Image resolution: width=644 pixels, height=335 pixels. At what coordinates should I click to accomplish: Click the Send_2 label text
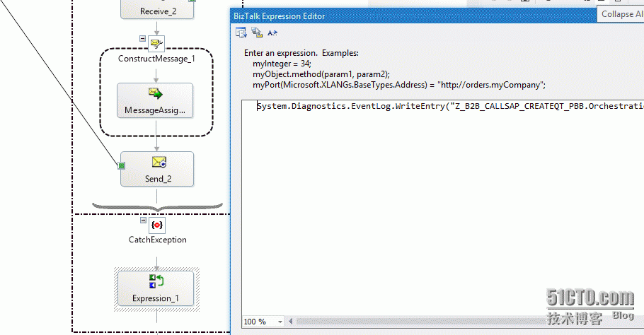tap(158, 179)
